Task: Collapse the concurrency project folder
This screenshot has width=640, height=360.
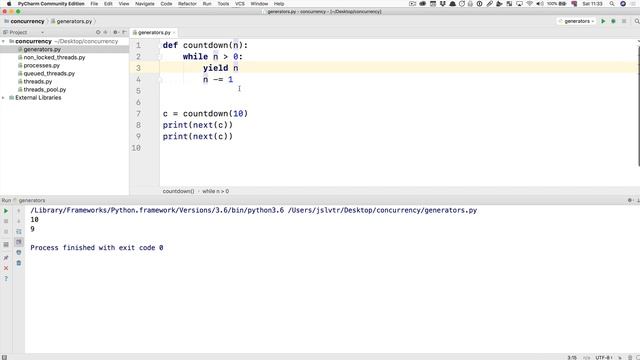Action: (x=4, y=41)
